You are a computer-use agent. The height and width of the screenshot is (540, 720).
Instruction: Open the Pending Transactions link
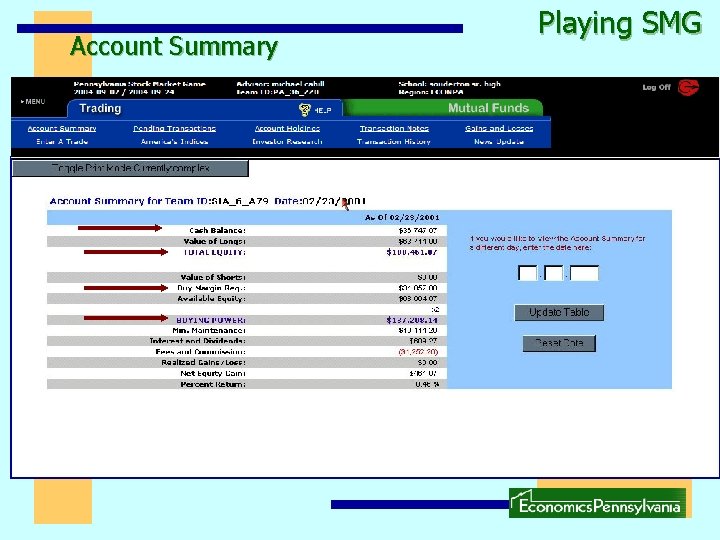(174, 129)
